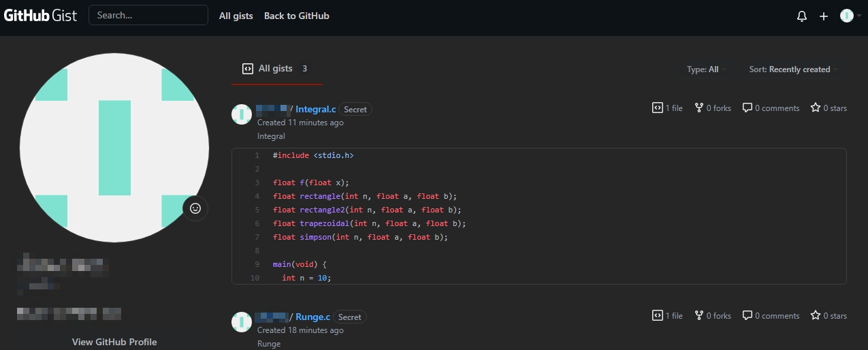Click the plus icon to create gist
The width and height of the screenshot is (868, 350).
click(x=824, y=16)
